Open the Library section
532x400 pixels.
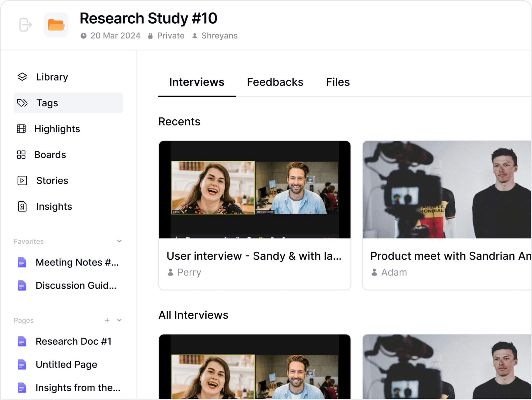(x=52, y=77)
